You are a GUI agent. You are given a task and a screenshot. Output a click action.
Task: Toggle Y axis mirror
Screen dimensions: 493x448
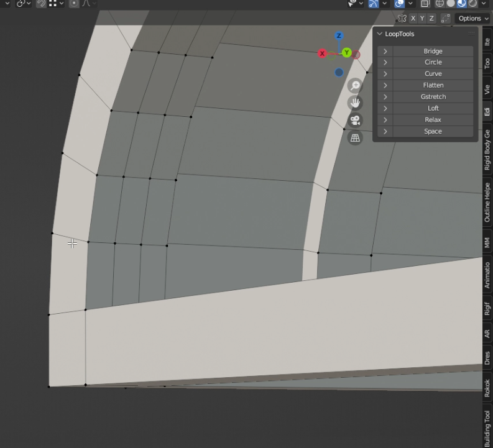click(422, 19)
